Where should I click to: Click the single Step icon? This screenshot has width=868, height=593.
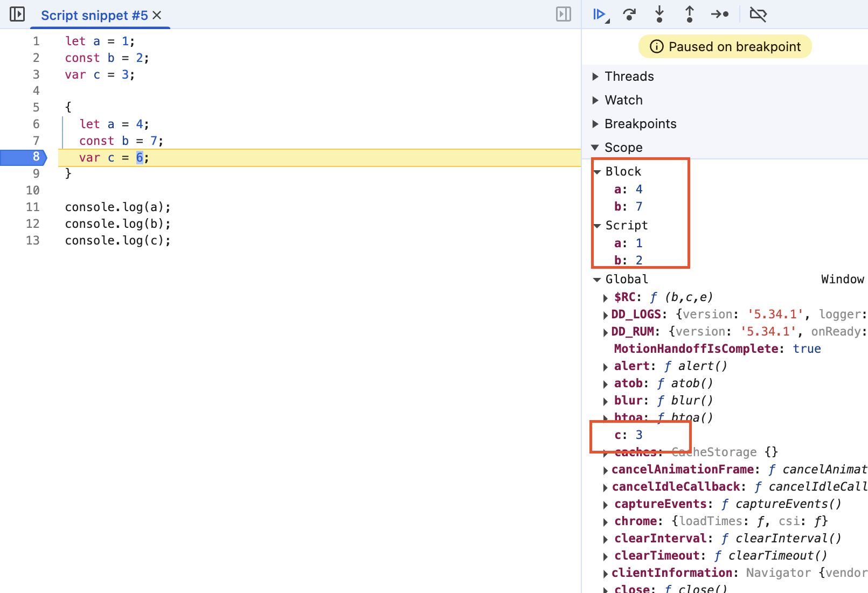(719, 15)
